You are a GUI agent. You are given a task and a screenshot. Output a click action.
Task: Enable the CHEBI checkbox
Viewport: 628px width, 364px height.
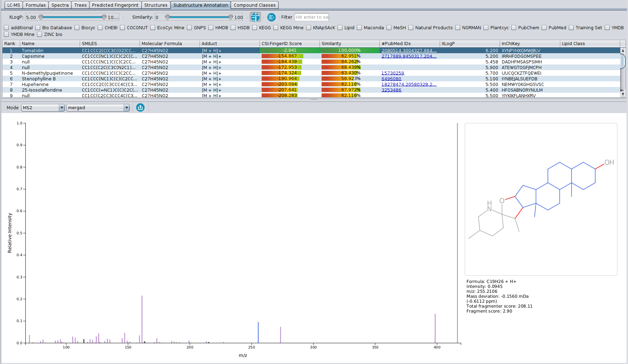coord(100,27)
